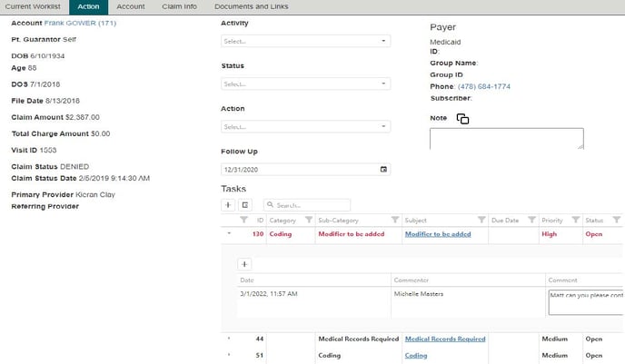
Task: Switch to the Claim Info tab
Action: pyautogui.click(x=177, y=6)
